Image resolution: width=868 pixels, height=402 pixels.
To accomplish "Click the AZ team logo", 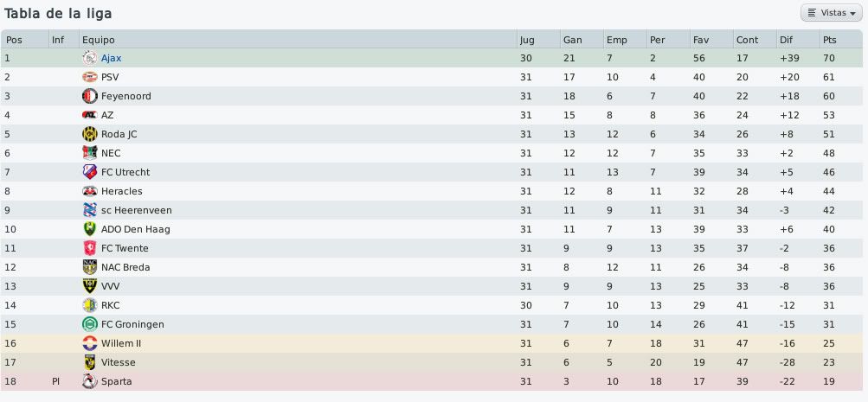I will point(90,115).
